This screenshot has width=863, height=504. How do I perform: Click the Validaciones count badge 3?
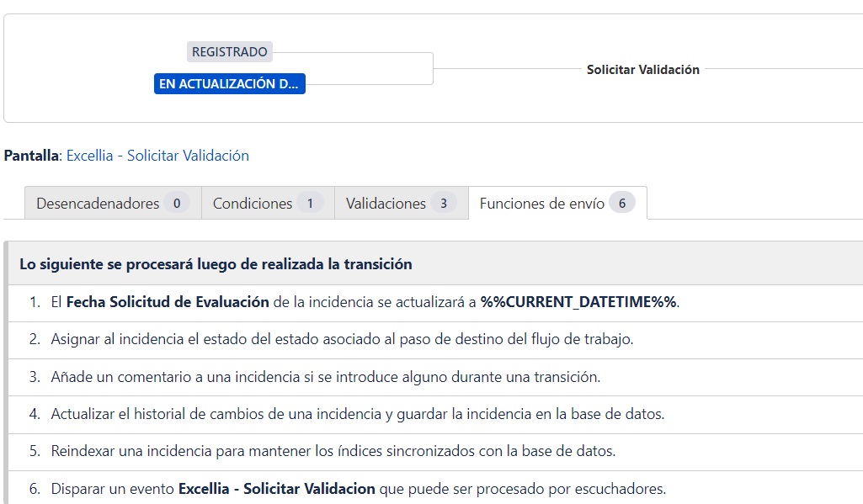[x=444, y=203]
